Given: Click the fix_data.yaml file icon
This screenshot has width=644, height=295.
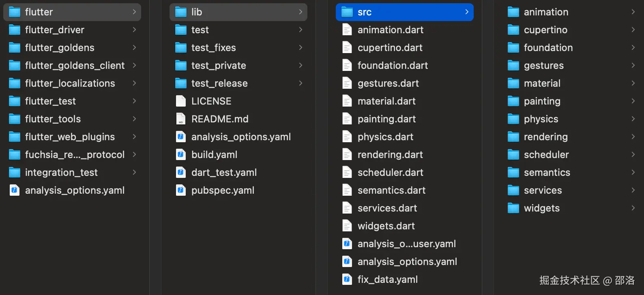Looking at the screenshot, I should point(347,280).
